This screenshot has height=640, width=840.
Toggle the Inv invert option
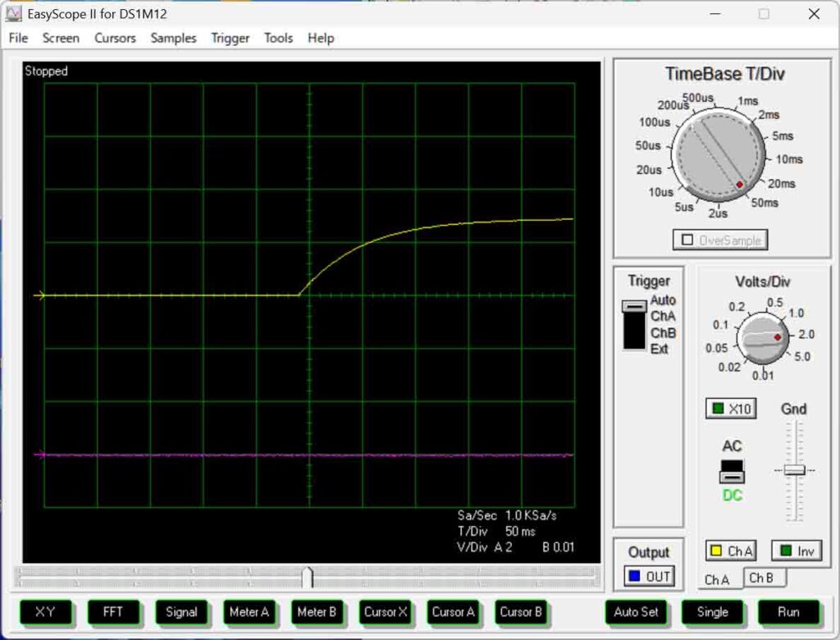(797, 551)
